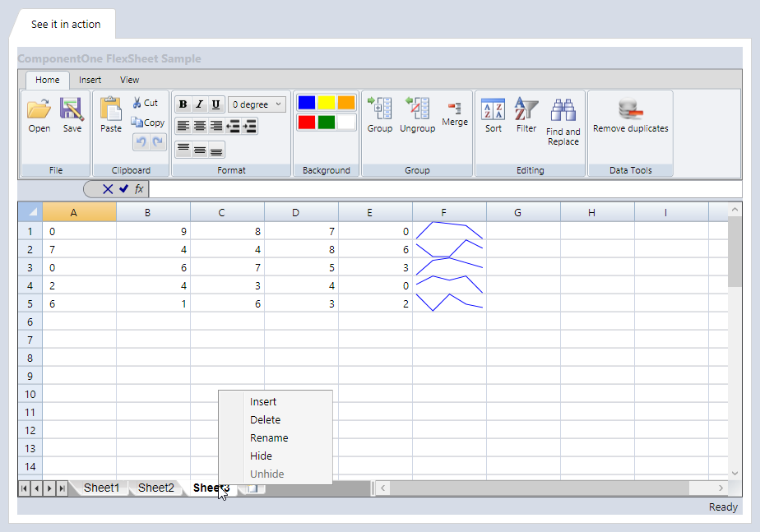Pick the orange background color
760x532 pixels.
pyautogui.click(x=346, y=103)
